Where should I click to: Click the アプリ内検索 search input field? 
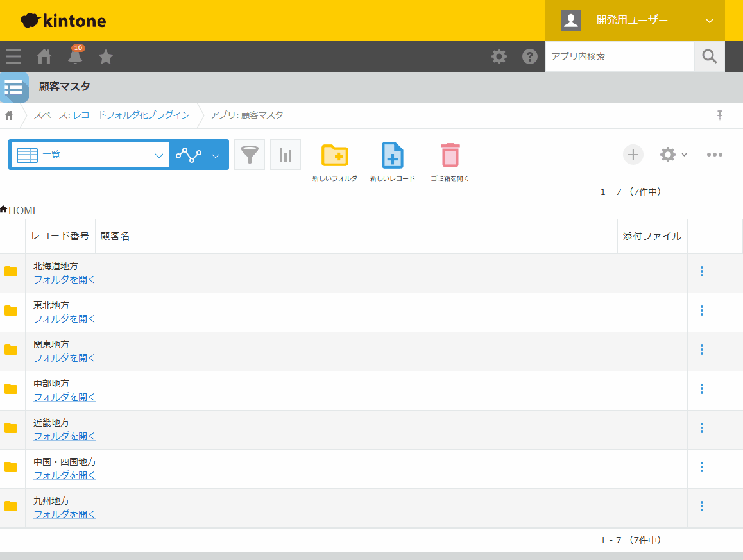click(619, 56)
